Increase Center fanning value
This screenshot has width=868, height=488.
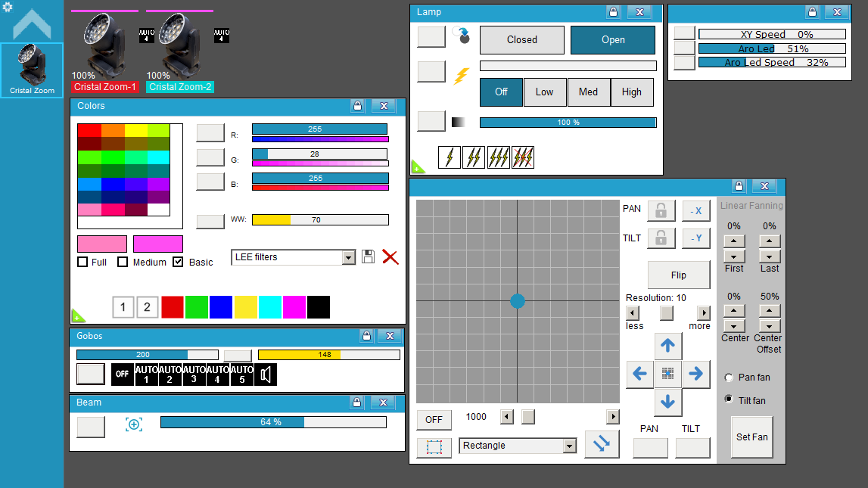734,311
